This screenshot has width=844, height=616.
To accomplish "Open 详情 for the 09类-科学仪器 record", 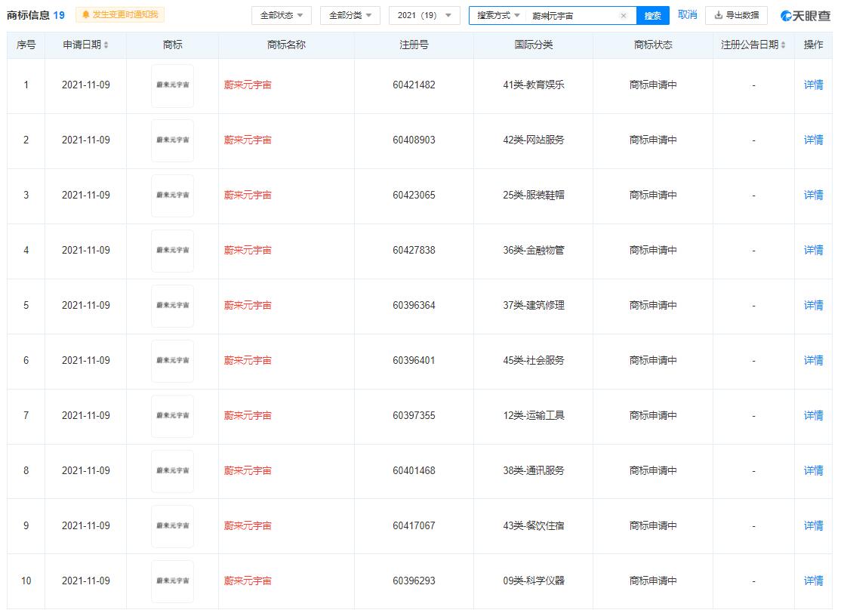I will [812, 581].
